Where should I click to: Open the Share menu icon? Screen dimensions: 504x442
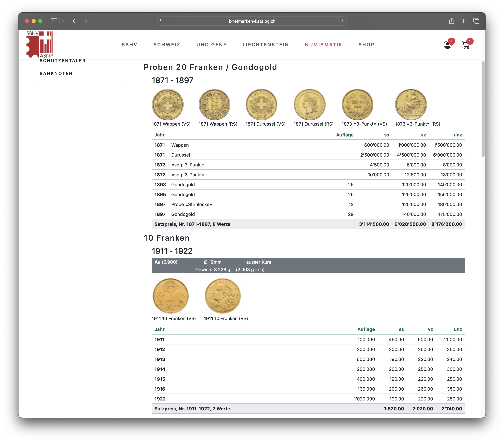pos(452,21)
